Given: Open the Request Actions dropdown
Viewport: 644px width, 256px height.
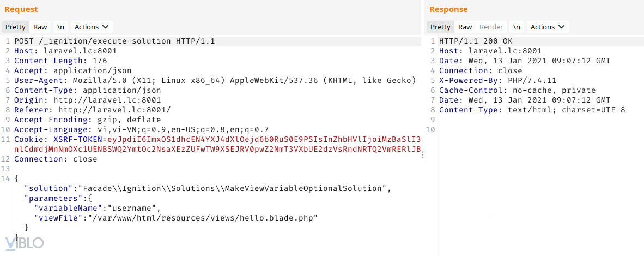Looking at the screenshot, I should click(x=92, y=27).
